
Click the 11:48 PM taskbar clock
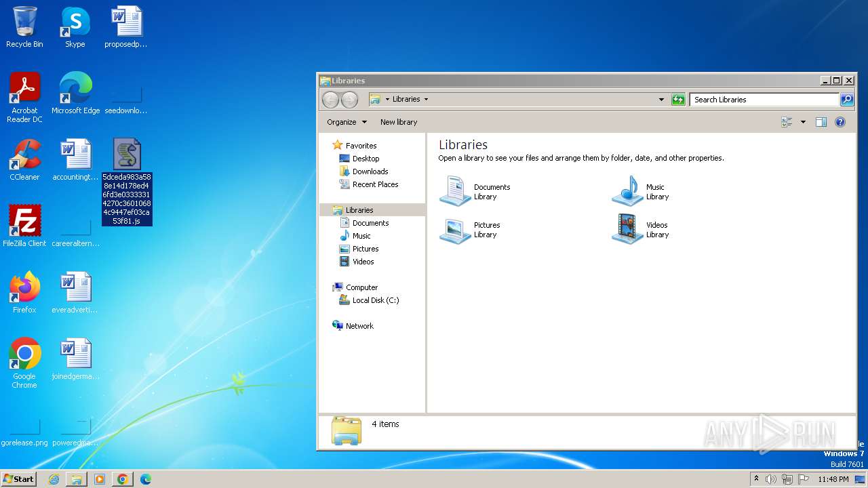[x=833, y=479]
